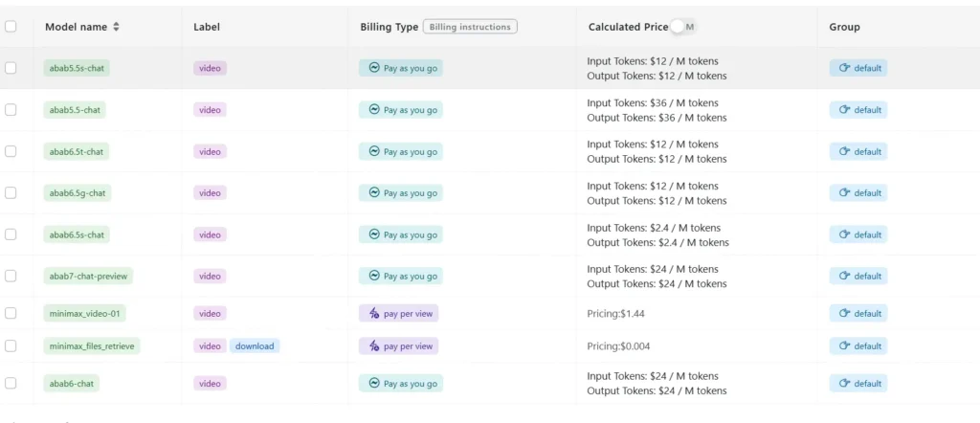This screenshot has width=980, height=423.
Task: Click the Group column header
Action: pyautogui.click(x=844, y=27)
